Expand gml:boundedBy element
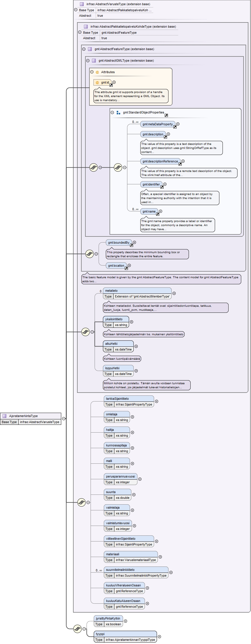Viewport: 251px width, 644px height. 135,243
